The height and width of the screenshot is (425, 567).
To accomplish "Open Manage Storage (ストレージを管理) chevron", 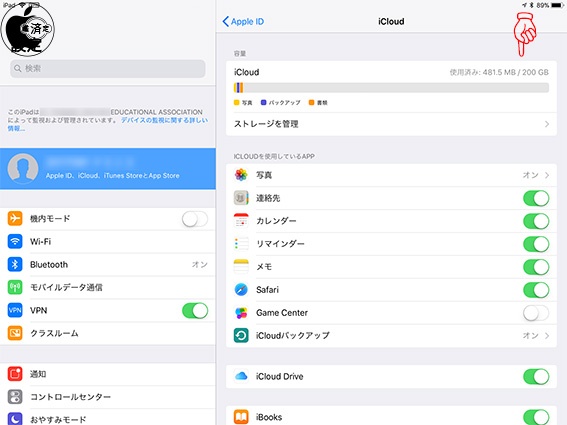I will [x=547, y=124].
